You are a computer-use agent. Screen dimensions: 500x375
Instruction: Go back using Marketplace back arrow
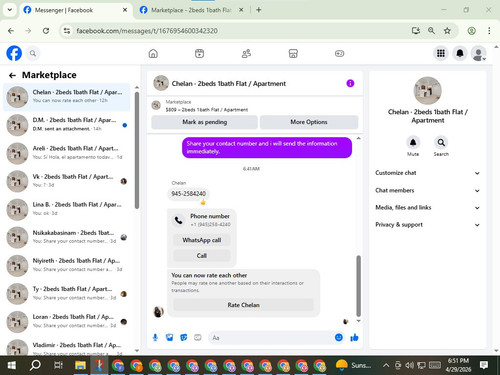(x=12, y=75)
